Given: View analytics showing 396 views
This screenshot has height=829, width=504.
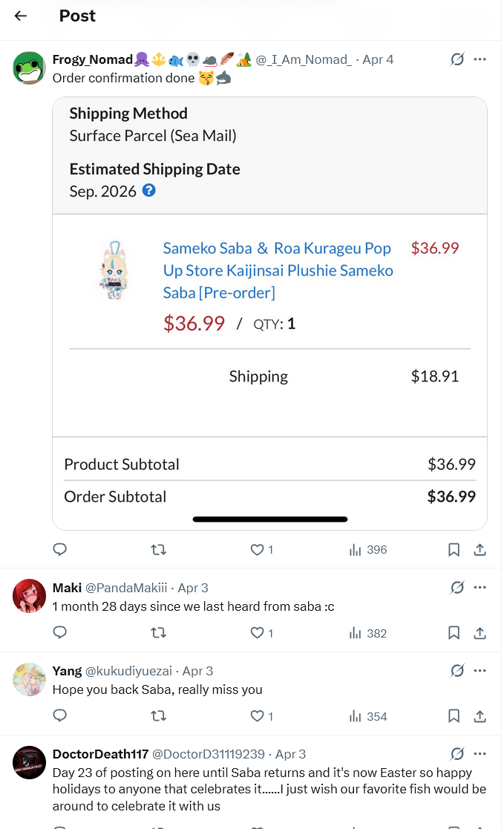Looking at the screenshot, I should tap(368, 550).
